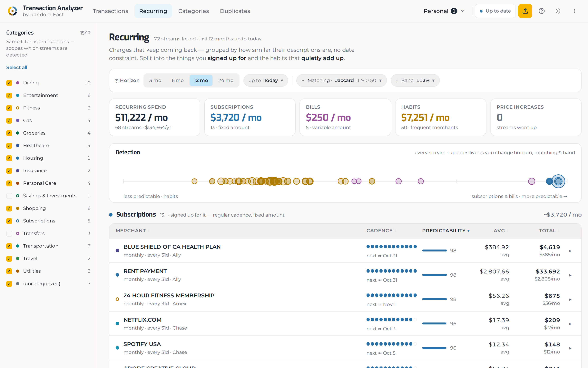Click the Up to date status button
The width and height of the screenshot is (588, 368).
point(495,11)
